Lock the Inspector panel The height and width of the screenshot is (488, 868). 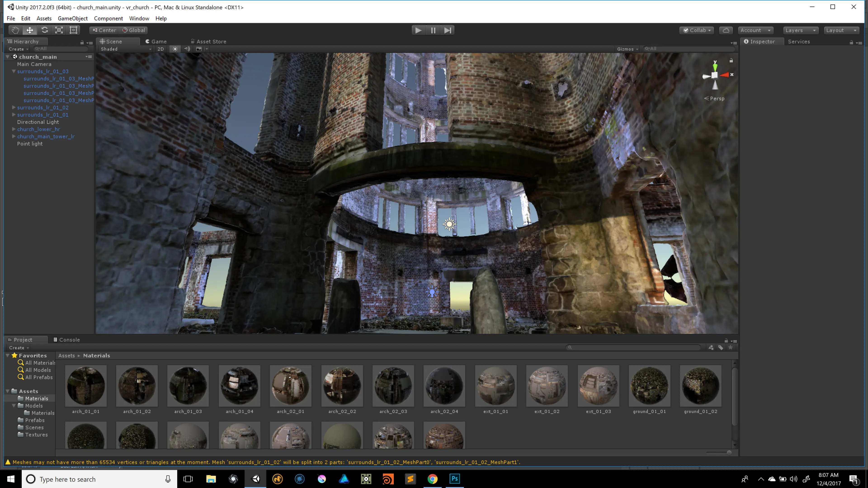(851, 42)
